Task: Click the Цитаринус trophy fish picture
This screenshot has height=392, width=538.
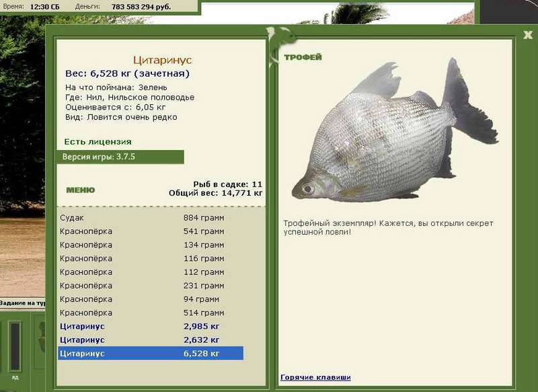Action: click(x=395, y=130)
